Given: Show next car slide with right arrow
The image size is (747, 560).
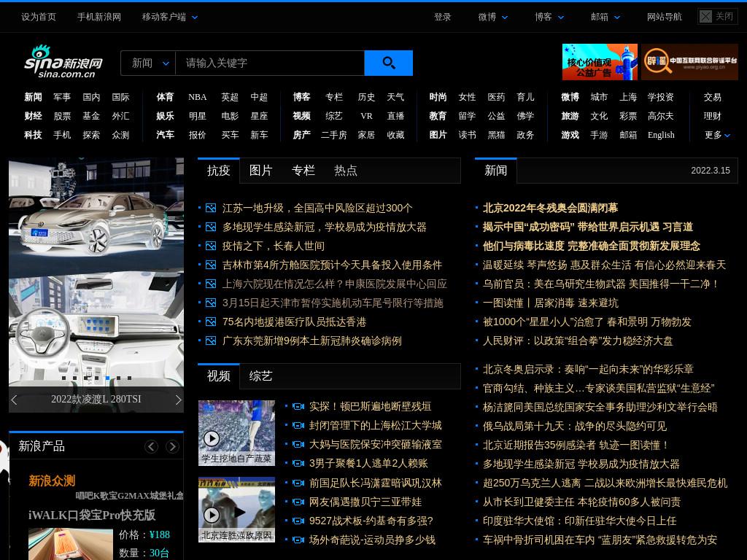Looking at the screenshot, I should [178, 400].
